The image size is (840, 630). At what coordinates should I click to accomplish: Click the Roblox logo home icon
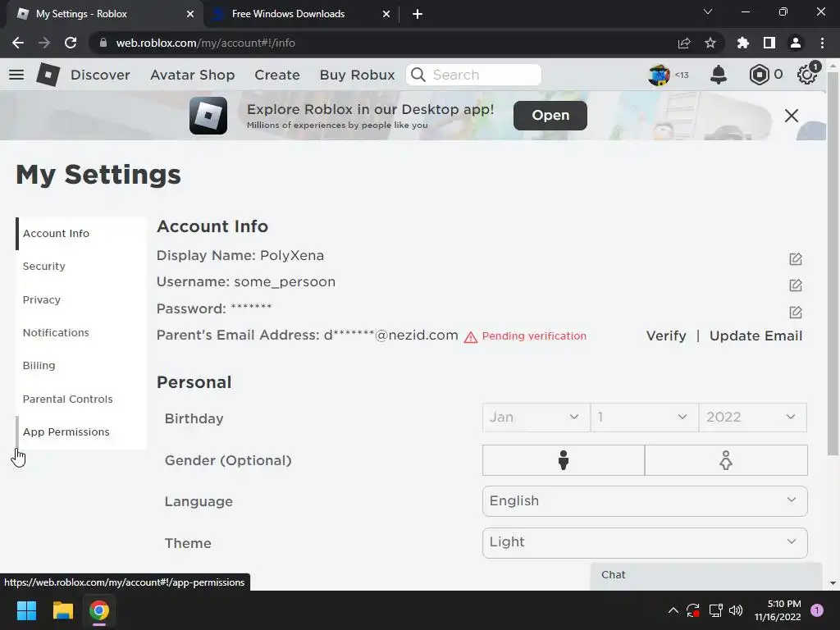coord(48,75)
